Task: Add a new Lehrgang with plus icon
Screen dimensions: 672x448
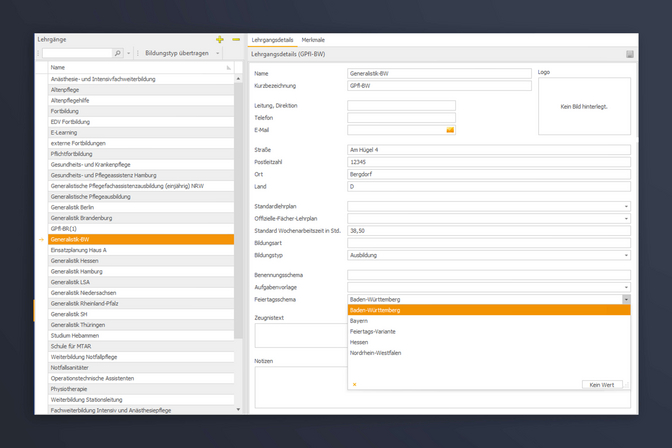Action: point(220,39)
